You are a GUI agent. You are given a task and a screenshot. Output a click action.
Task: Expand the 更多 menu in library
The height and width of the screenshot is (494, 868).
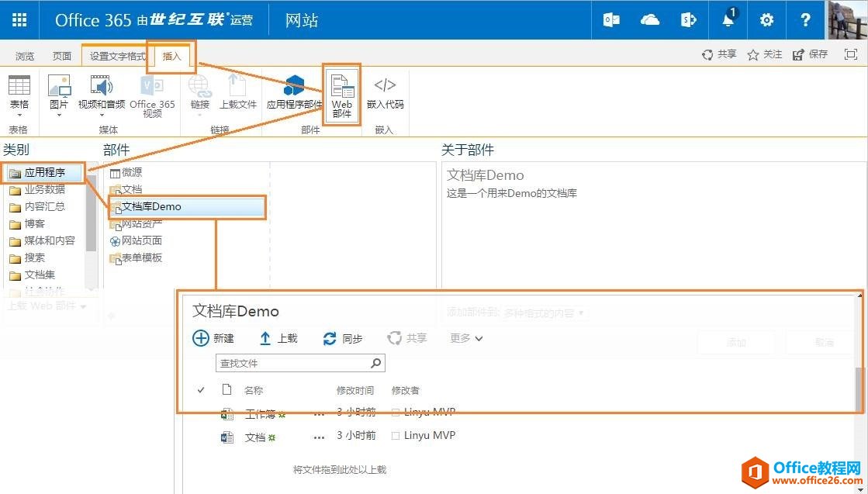(x=466, y=338)
